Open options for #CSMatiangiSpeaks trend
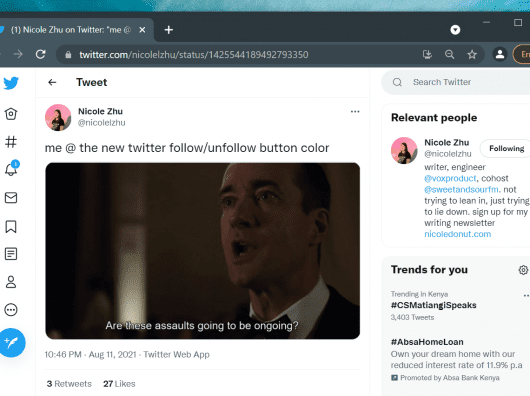The height and width of the screenshot is (396, 530). click(x=526, y=296)
